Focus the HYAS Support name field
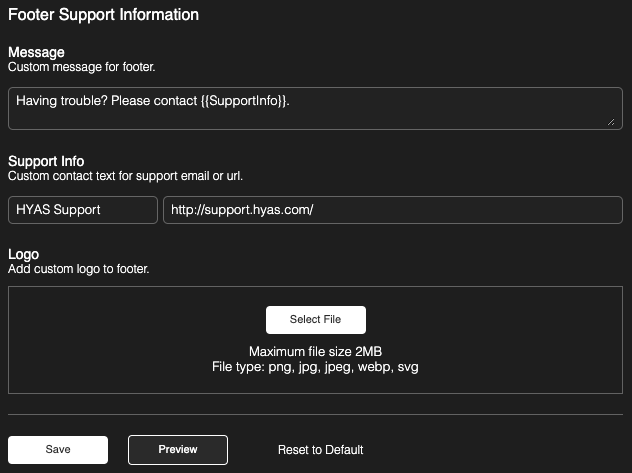This screenshot has width=632, height=473. (x=83, y=210)
